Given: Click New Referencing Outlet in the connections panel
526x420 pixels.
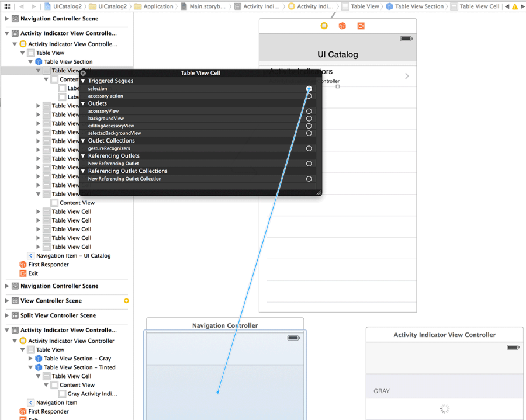Looking at the screenshot, I should point(114,164).
